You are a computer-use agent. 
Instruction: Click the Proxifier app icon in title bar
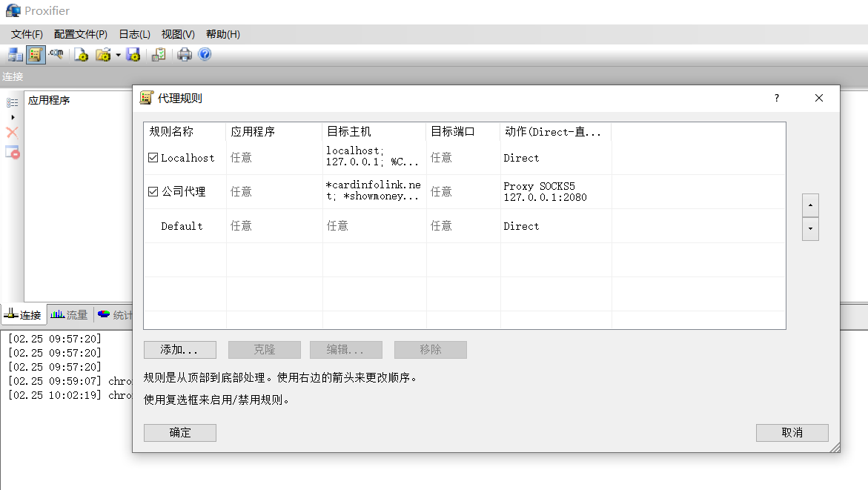click(13, 10)
